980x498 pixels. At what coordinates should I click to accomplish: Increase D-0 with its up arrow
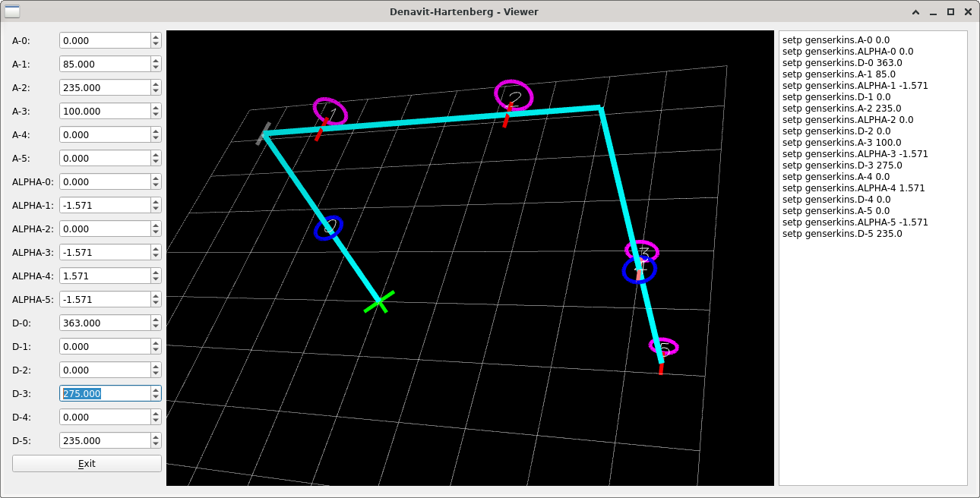click(x=156, y=319)
